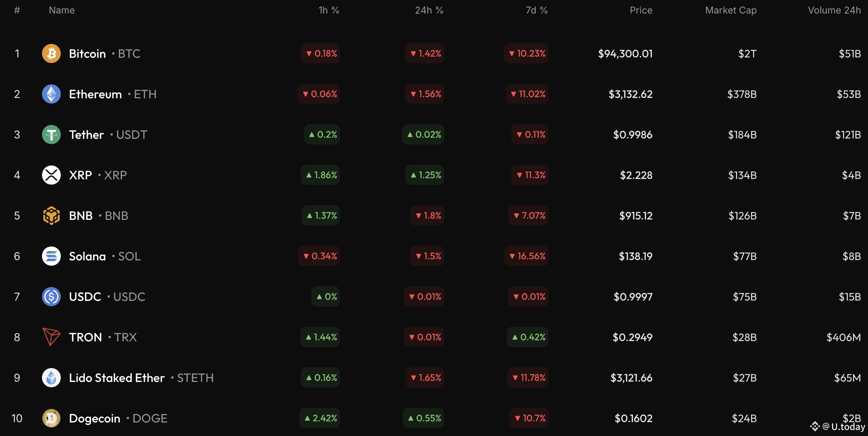Screen dimensions: 868x436
Task: Click the U.today watermark logo
Action: click(x=838, y=427)
